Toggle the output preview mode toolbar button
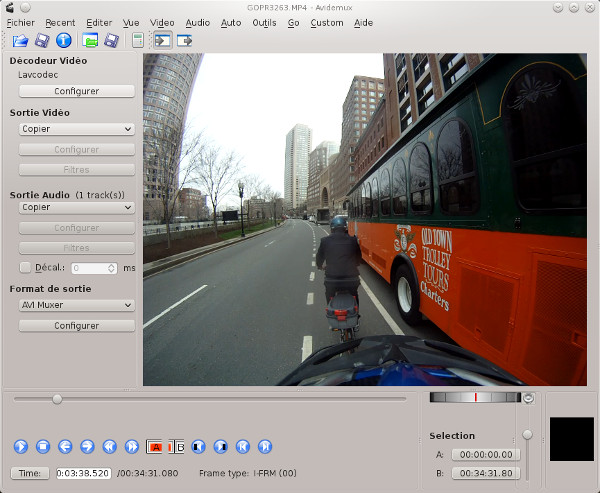This screenshot has height=493, width=600. point(184,41)
